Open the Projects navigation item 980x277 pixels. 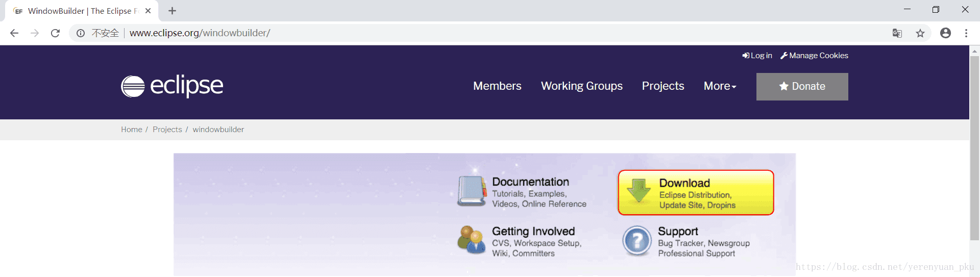click(x=663, y=86)
